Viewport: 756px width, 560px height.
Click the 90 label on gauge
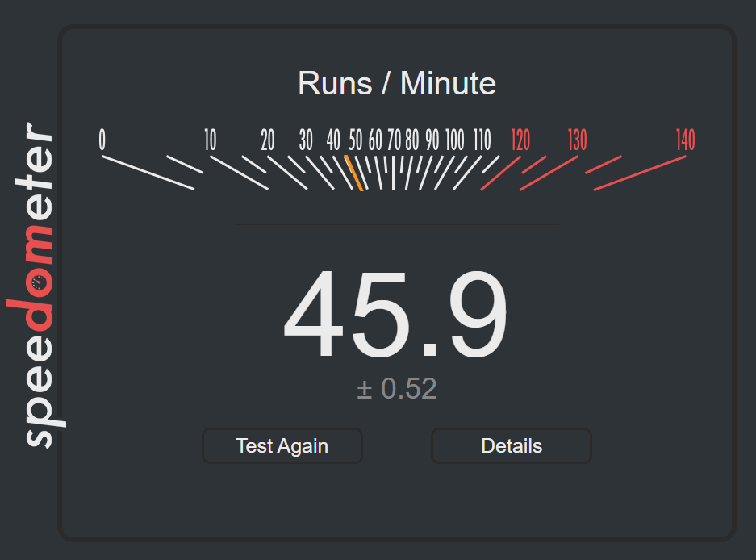[432, 140]
